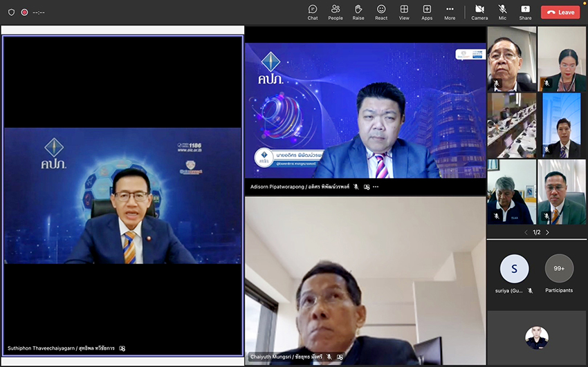Click the muted mic icon beside suriya

tap(530, 291)
